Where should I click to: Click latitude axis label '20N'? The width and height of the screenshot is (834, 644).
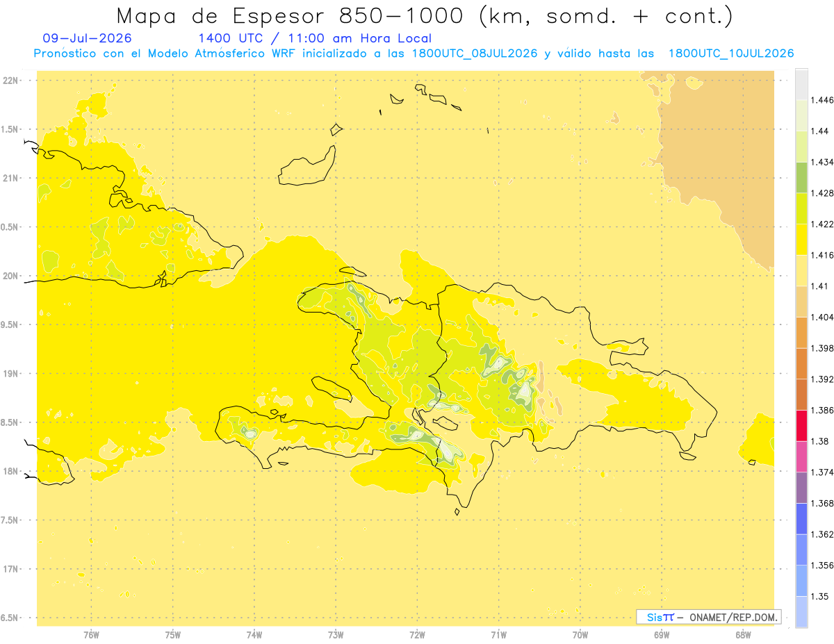pyautogui.click(x=11, y=276)
